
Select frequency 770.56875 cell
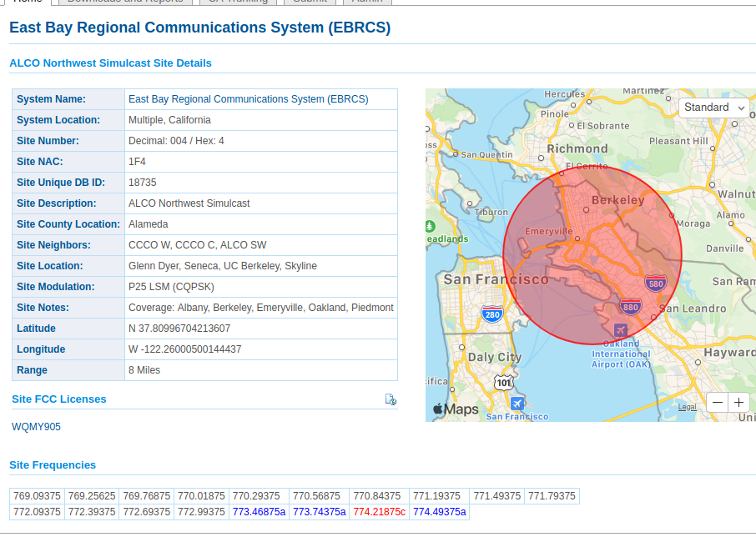point(320,496)
